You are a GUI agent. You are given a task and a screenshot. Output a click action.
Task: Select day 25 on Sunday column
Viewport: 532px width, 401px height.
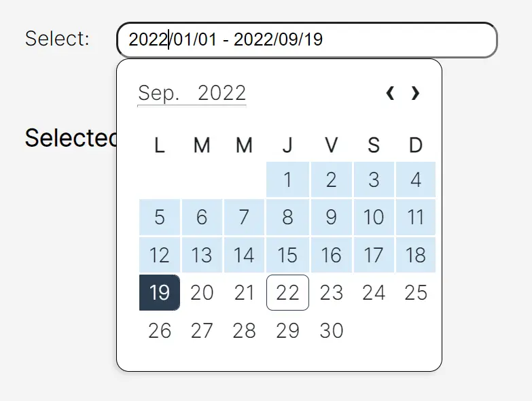[416, 292]
